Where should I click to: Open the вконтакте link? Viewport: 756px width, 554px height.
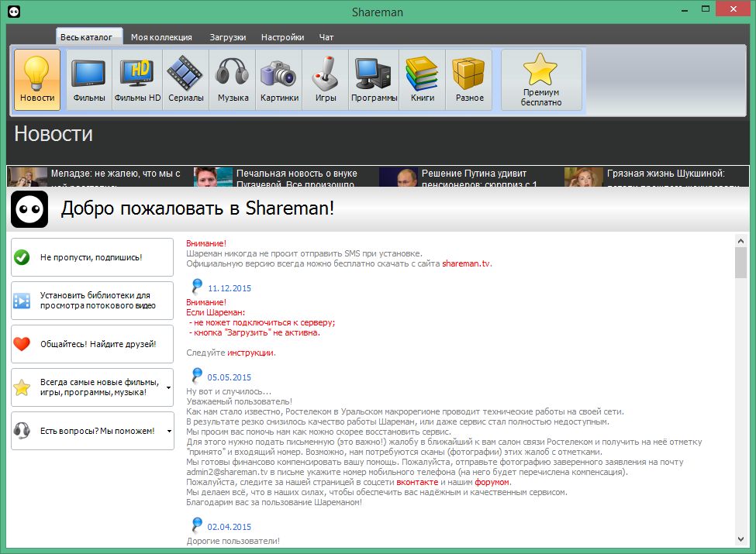pos(417,482)
